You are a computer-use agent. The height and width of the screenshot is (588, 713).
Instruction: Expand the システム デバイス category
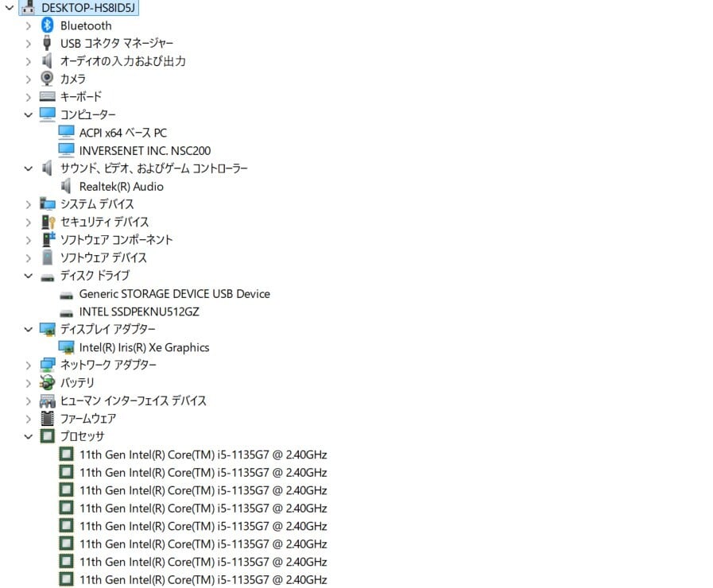click(x=28, y=204)
